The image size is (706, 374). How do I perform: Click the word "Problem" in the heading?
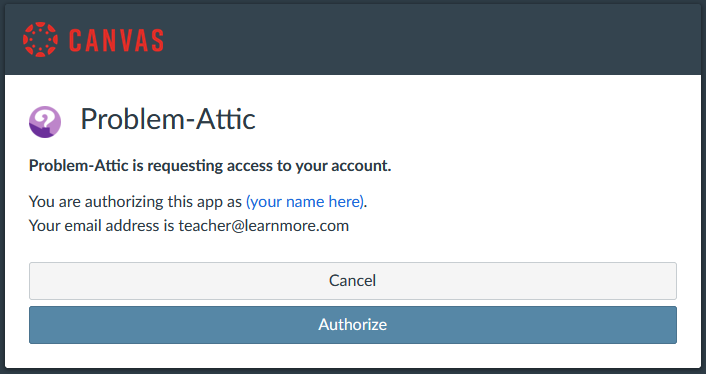click(131, 119)
